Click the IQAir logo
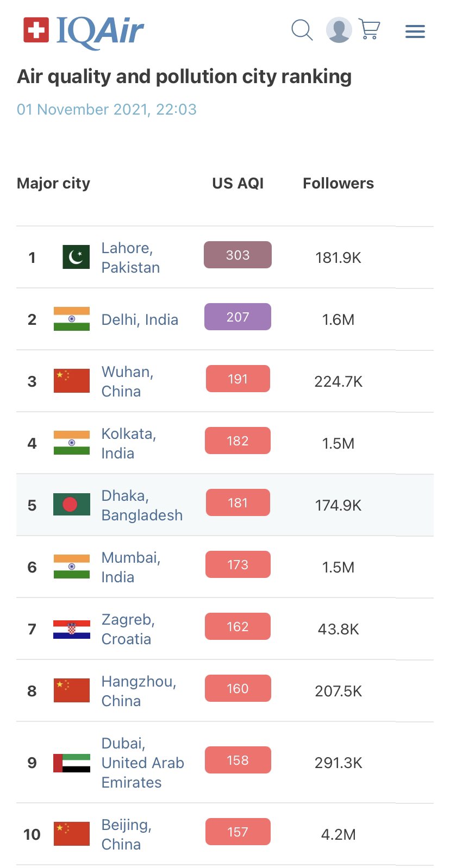Screen dimensions: 450x868 pos(84,31)
